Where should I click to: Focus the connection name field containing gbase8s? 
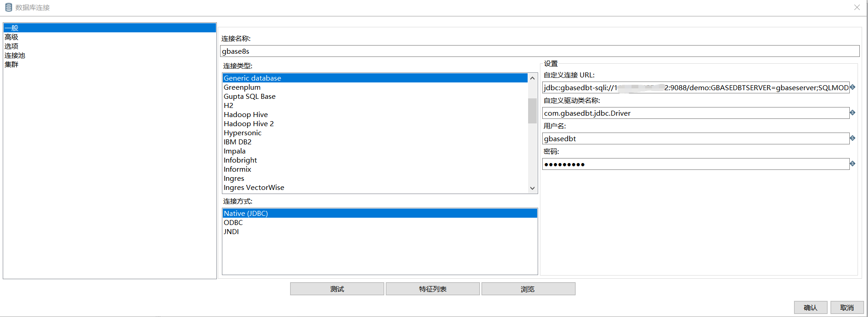click(540, 51)
